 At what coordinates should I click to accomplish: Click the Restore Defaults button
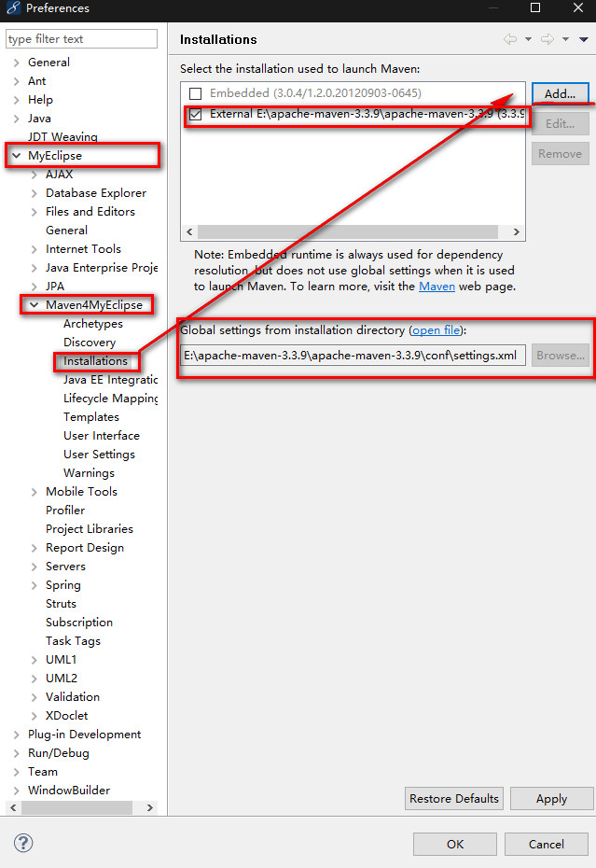click(x=454, y=798)
